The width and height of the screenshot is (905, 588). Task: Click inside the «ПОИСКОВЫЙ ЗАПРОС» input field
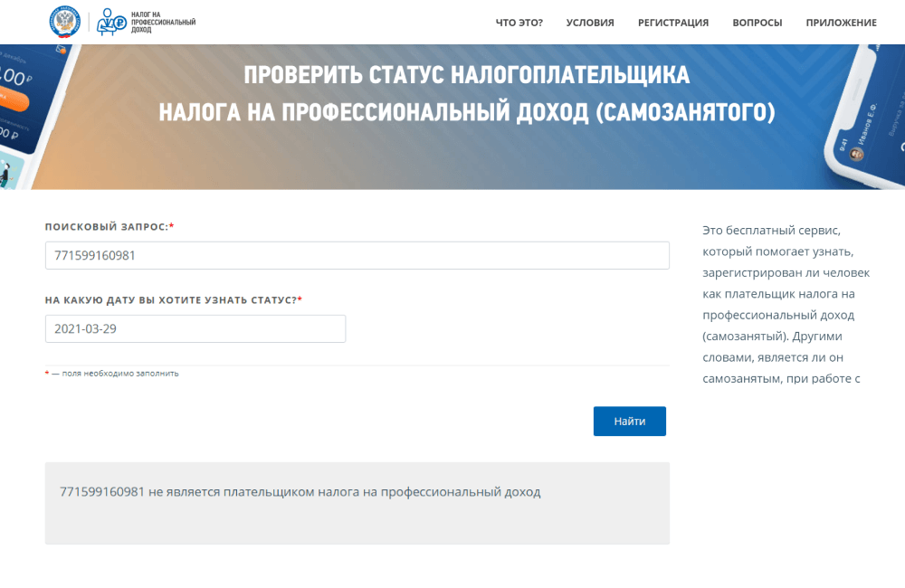pos(357,255)
